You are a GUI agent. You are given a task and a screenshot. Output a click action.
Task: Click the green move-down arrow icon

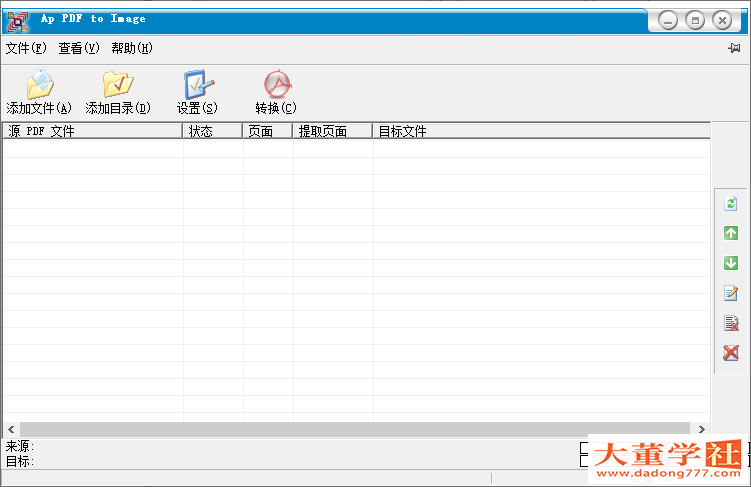[731, 263]
